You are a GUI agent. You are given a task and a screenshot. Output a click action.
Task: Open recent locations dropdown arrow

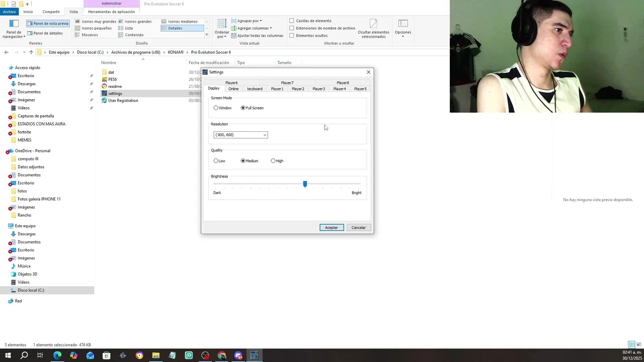click(x=25, y=52)
